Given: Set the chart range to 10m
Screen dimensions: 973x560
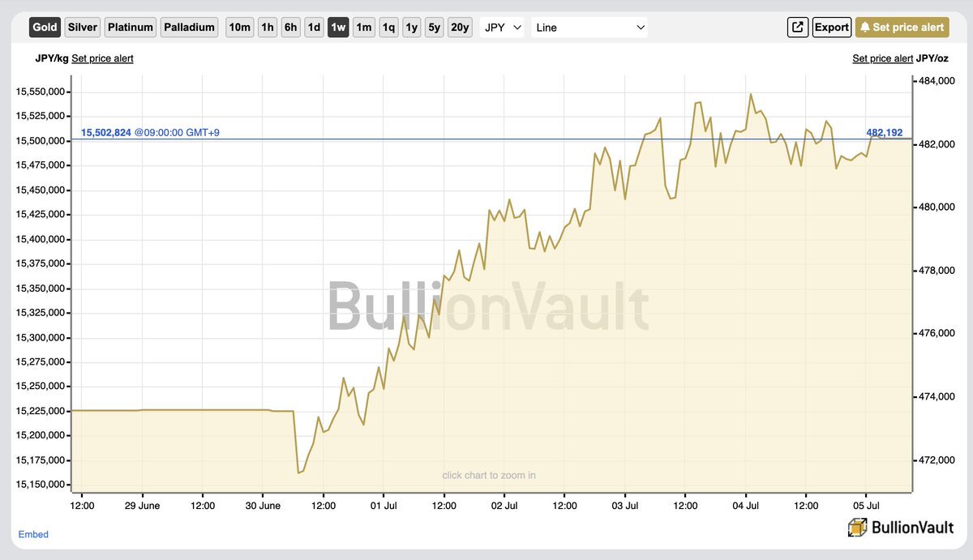Looking at the screenshot, I should (240, 27).
